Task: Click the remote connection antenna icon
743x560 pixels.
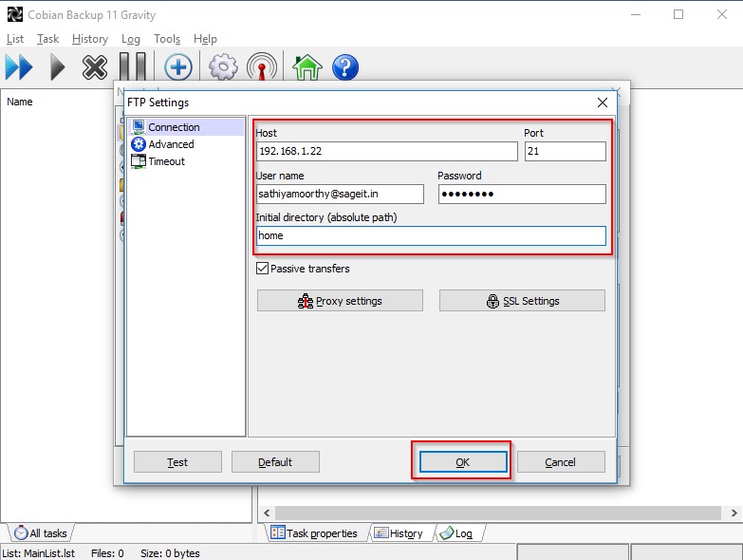Action: pyautogui.click(x=261, y=67)
